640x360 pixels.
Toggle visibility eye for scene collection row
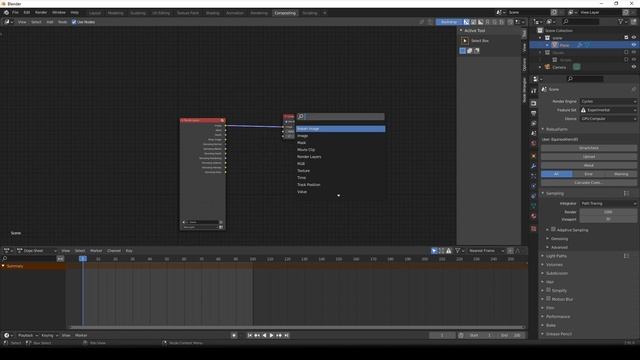click(634, 38)
